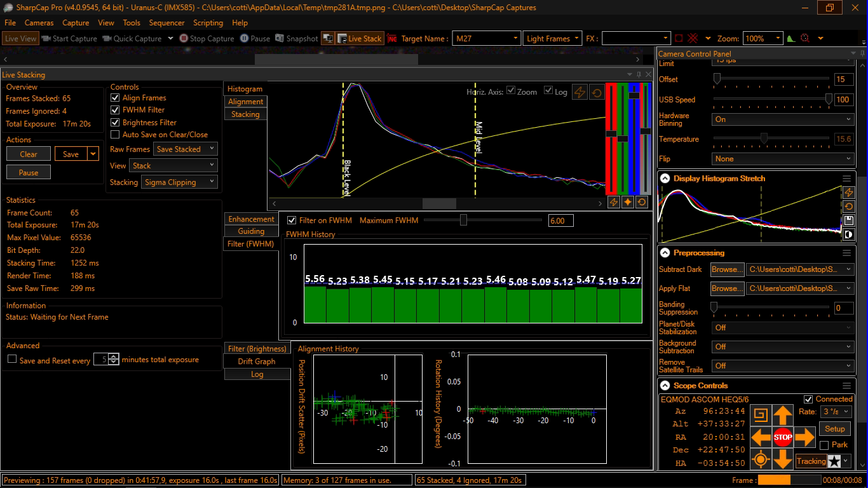The image size is (868, 488).
Task: Click the lightning auto-stretch icon next to Log checkbox
Action: (580, 92)
